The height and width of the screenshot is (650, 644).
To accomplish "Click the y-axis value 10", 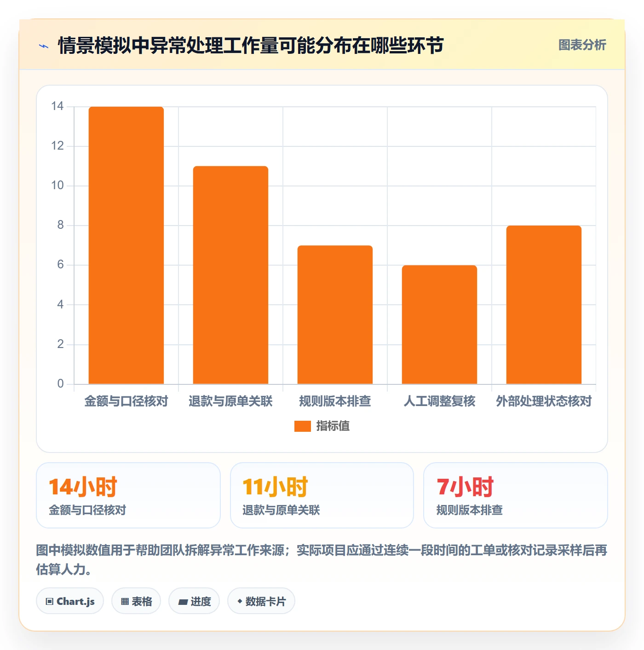I will [57, 186].
